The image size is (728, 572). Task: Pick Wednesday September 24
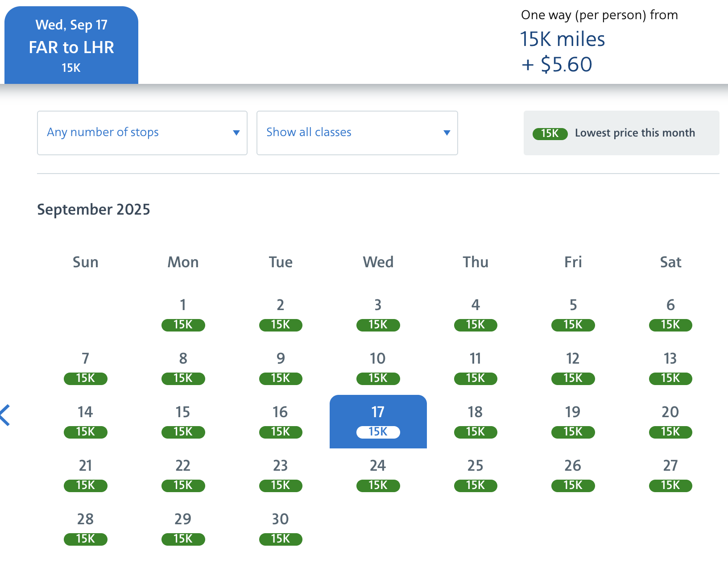378,475
